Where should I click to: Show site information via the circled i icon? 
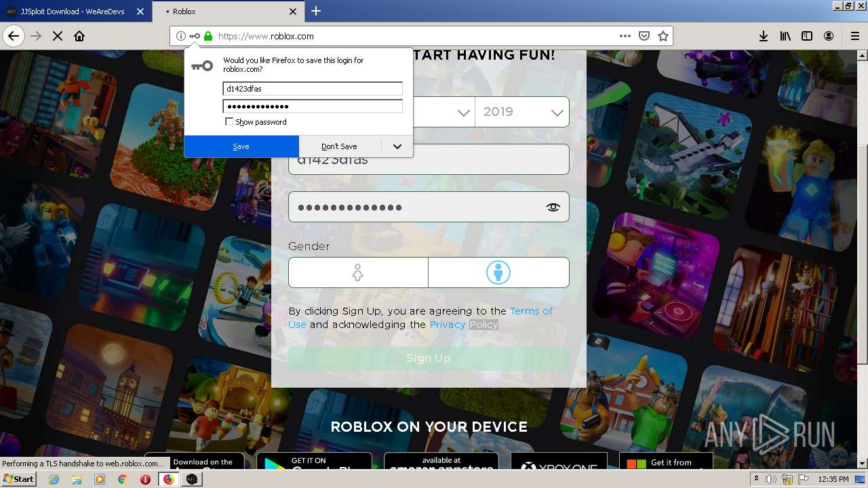(181, 36)
